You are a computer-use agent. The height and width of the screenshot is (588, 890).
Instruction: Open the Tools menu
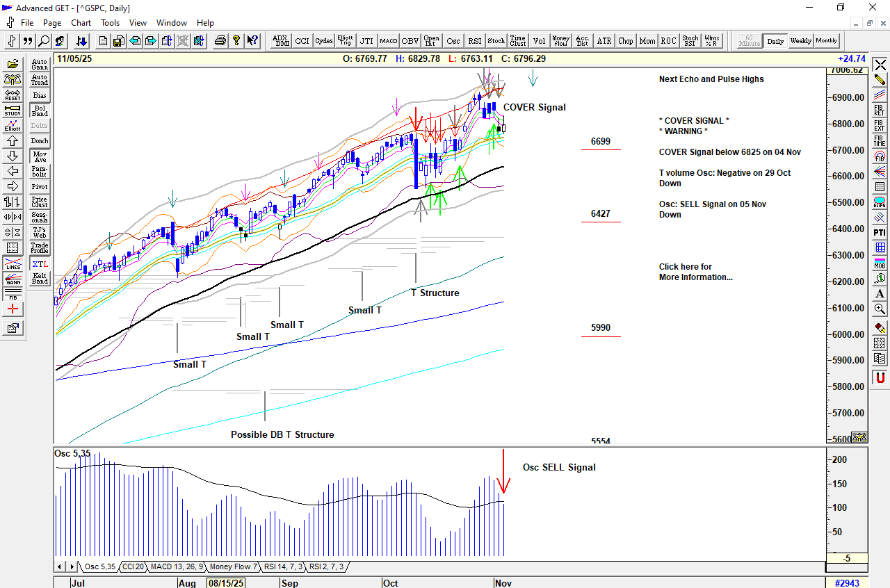pos(110,23)
